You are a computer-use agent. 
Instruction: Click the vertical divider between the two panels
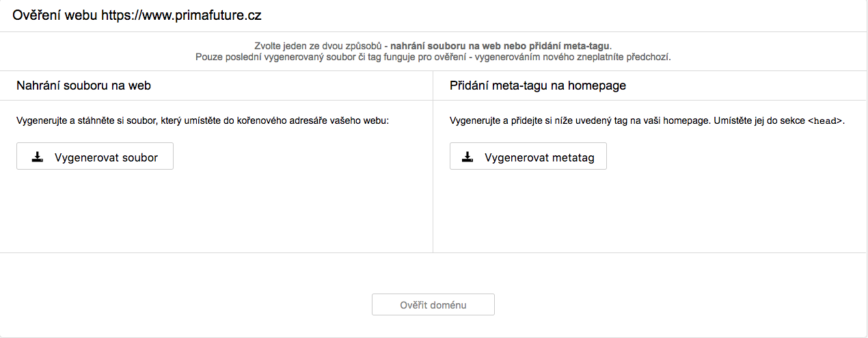click(x=433, y=161)
